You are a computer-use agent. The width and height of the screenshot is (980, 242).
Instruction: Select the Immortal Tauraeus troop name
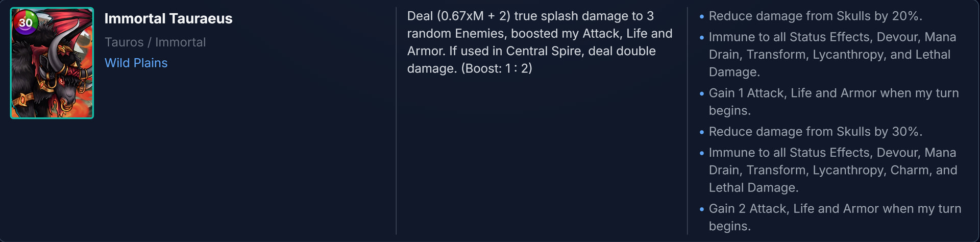pos(168,19)
